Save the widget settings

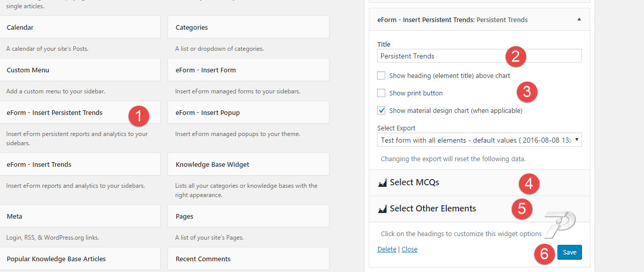570,252
